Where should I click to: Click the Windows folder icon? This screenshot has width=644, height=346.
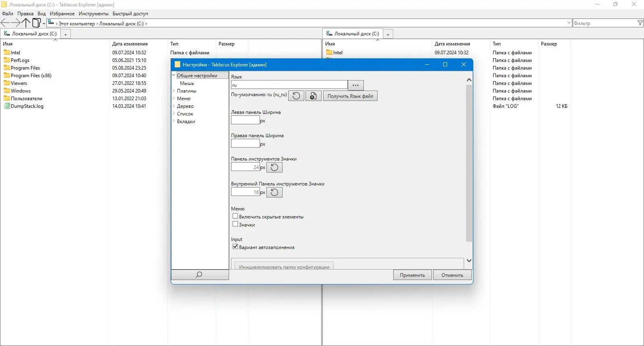[x=7, y=91]
